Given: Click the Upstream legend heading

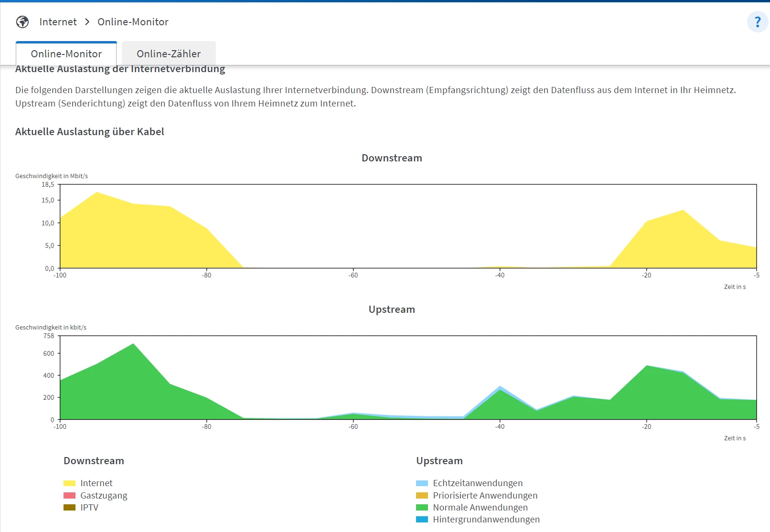Looking at the screenshot, I should tap(439, 461).
